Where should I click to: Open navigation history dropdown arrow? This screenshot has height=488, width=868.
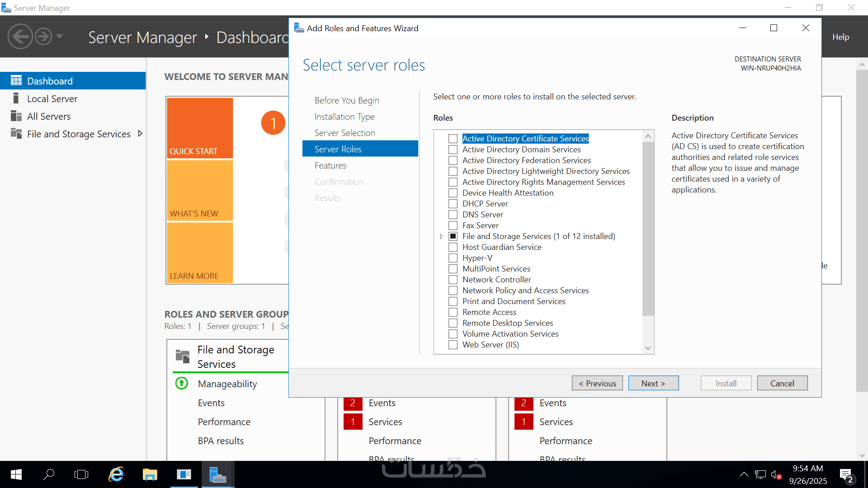[x=60, y=37]
